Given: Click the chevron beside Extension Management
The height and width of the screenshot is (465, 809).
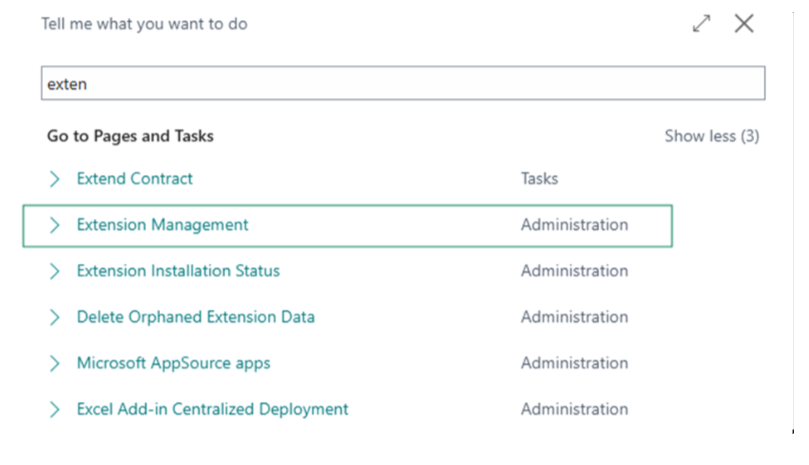Looking at the screenshot, I should 55,225.
